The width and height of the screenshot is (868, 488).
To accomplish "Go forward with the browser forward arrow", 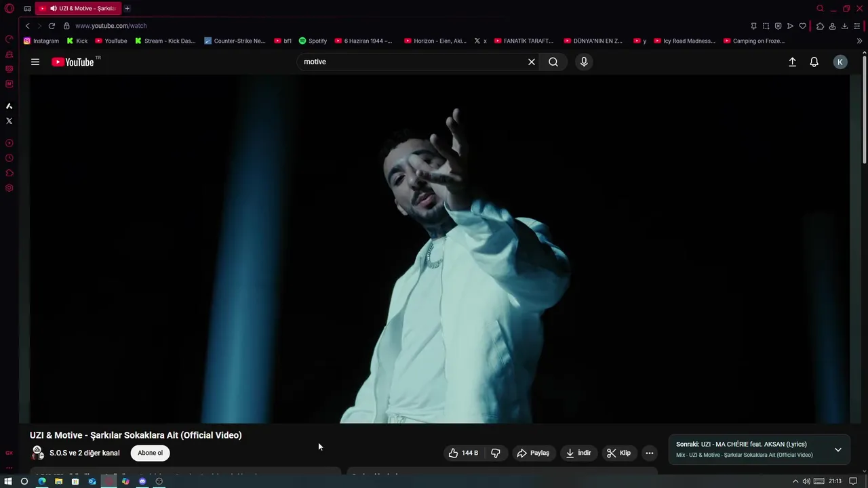I will point(39,26).
